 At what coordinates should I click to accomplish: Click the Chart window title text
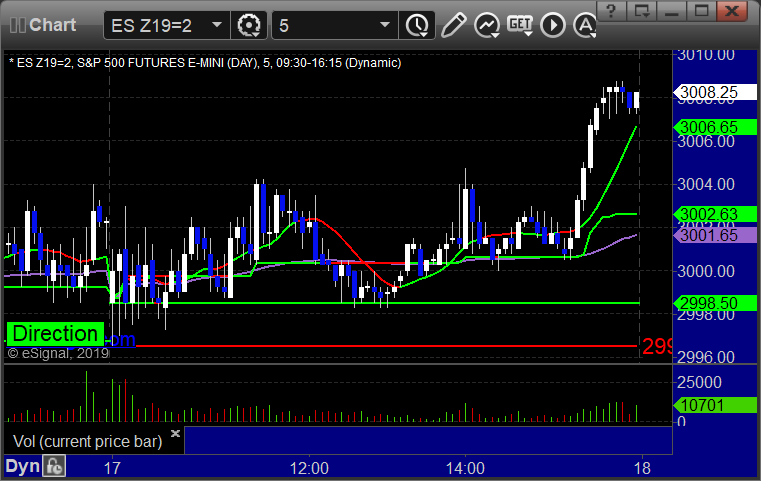click(x=52, y=25)
